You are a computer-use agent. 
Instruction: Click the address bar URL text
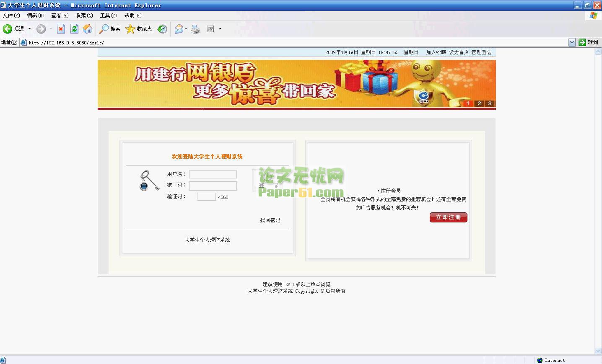click(x=66, y=43)
